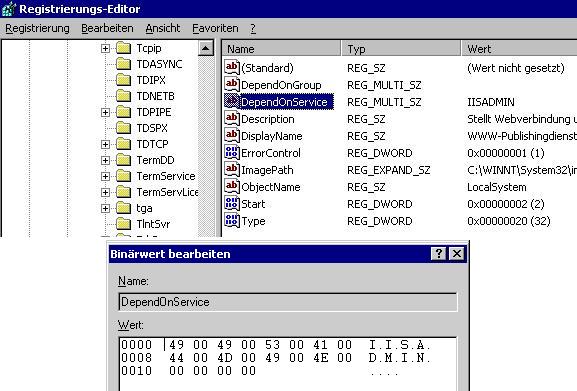
Task: Open the Bearbeiten menu
Action: coord(107,28)
